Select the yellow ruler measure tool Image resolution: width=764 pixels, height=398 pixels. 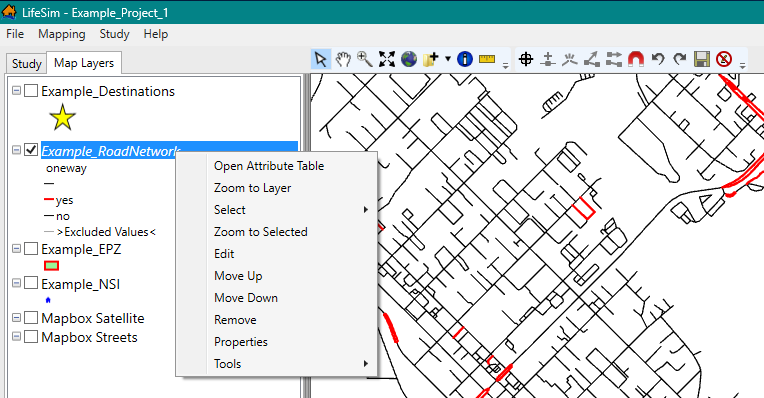click(487, 59)
